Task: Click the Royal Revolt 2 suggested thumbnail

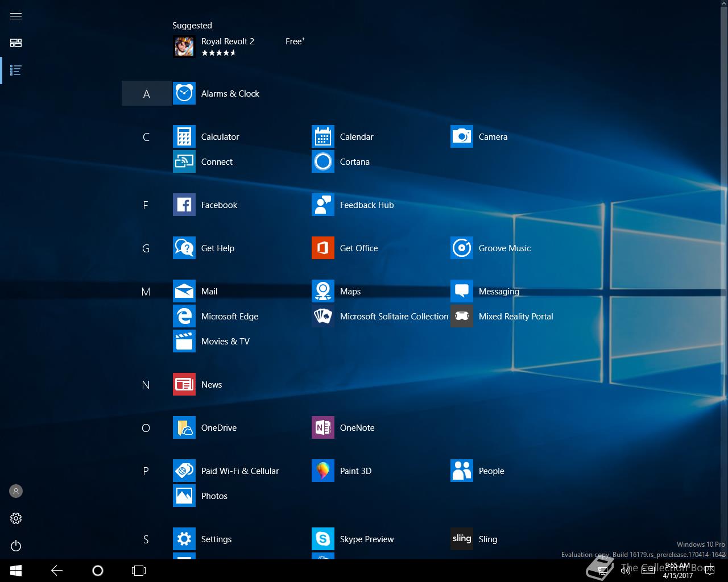Action: pos(184,47)
